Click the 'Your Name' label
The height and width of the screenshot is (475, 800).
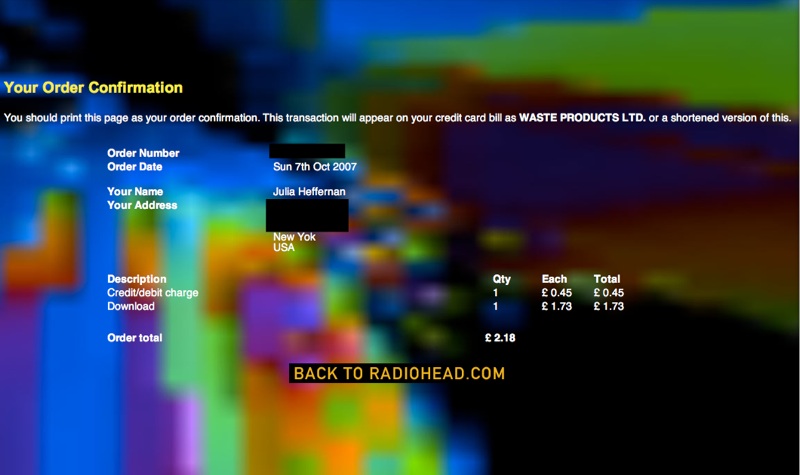(135, 191)
